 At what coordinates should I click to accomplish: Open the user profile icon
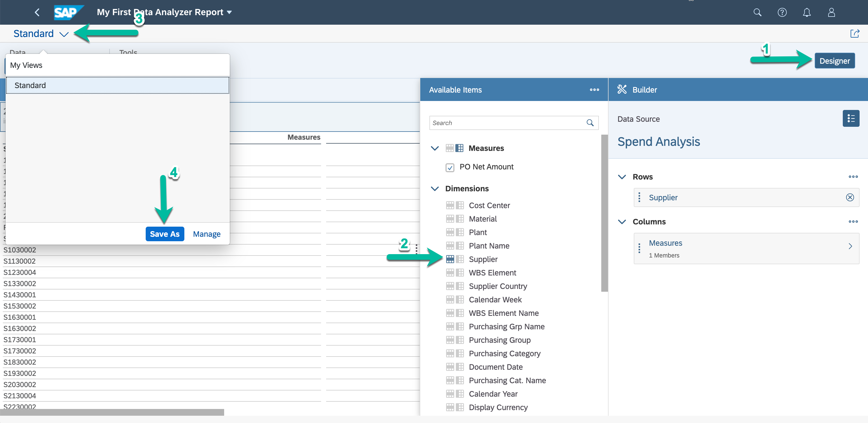point(831,12)
